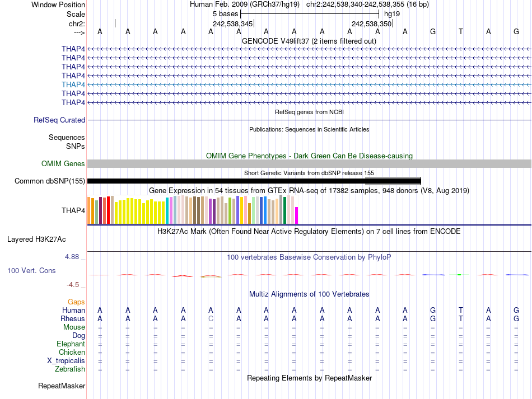Click the Repeating Elements by RepeatMasker title
This screenshot has width=532, height=399.
[310, 378]
